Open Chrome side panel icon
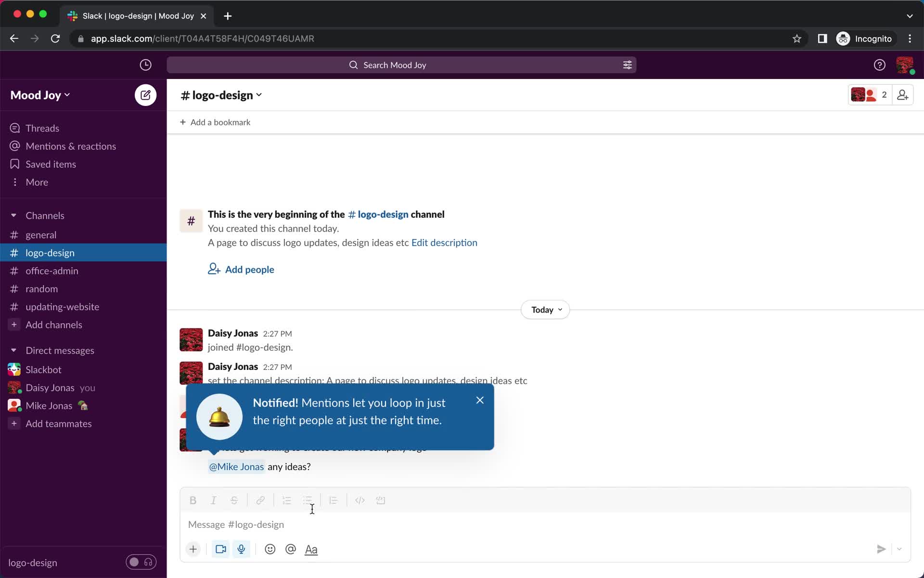This screenshot has width=924, height=578. click(x=822, y=39)
